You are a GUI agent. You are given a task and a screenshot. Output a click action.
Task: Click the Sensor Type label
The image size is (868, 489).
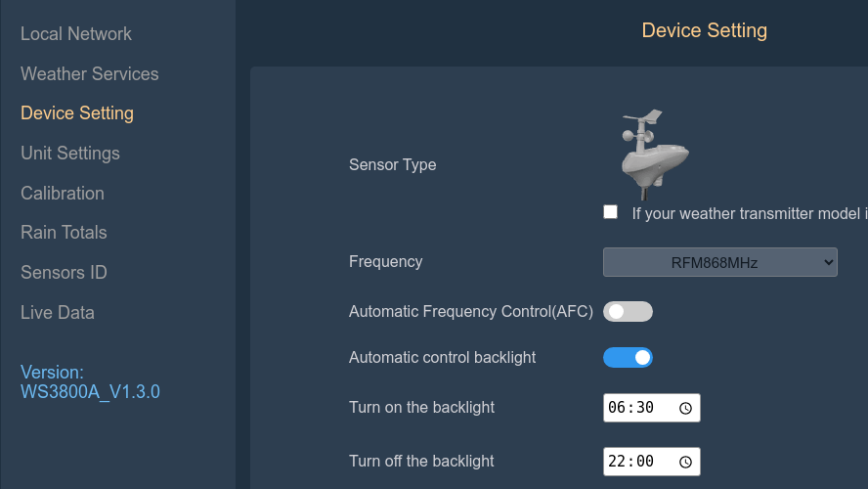pos(393,164)
